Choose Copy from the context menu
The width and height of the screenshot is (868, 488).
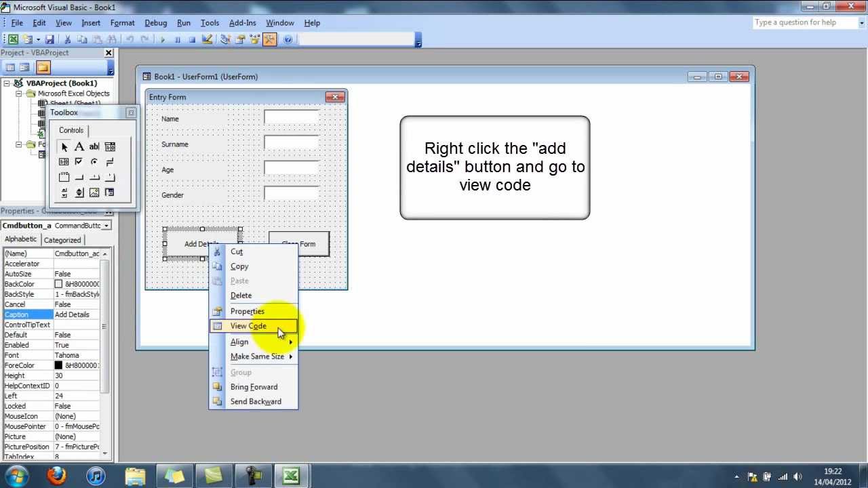[254, 266]
